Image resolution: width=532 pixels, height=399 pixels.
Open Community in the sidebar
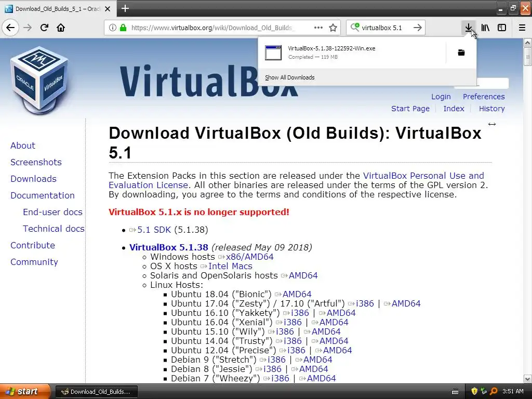pos(34,262)
